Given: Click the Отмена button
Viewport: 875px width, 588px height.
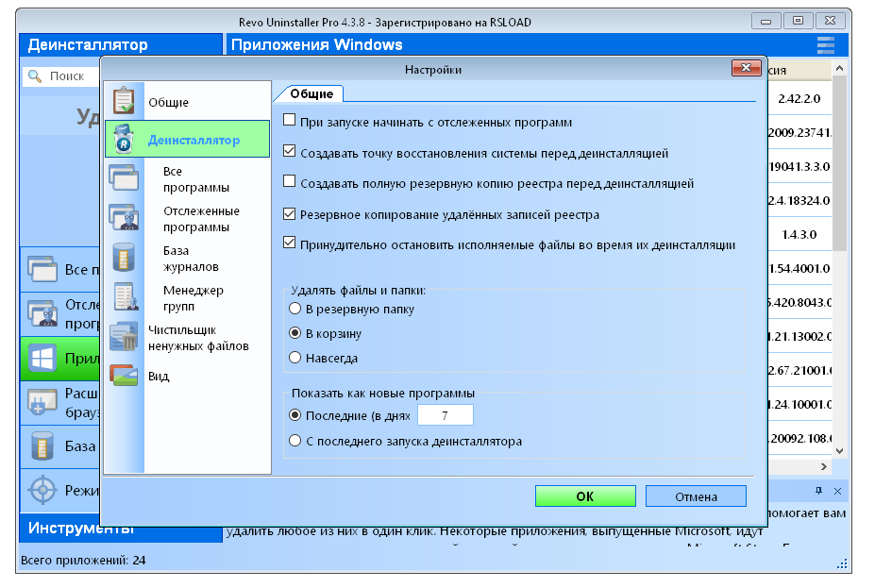Looking at the screenshot, I should [x=696, y=496].
